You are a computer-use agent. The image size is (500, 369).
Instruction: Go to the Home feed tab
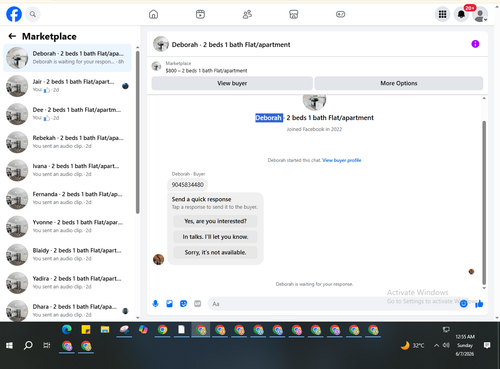[x=153, y=14]
